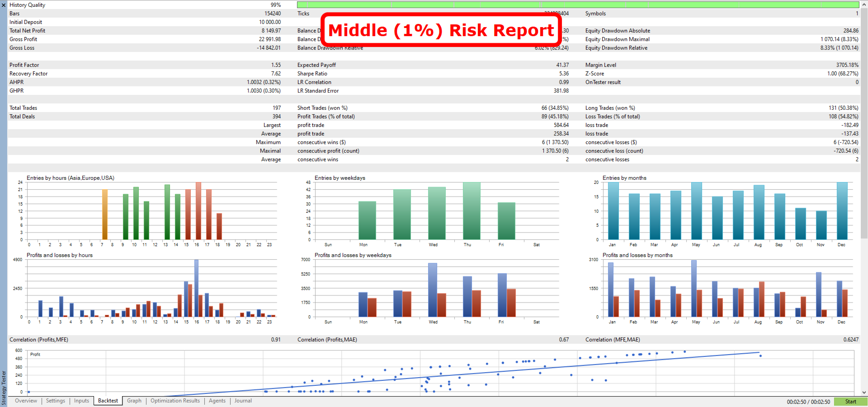Viewport: 868px width, 407px height.
Task: Click the May bar in Entries by months
Action: 697,211
